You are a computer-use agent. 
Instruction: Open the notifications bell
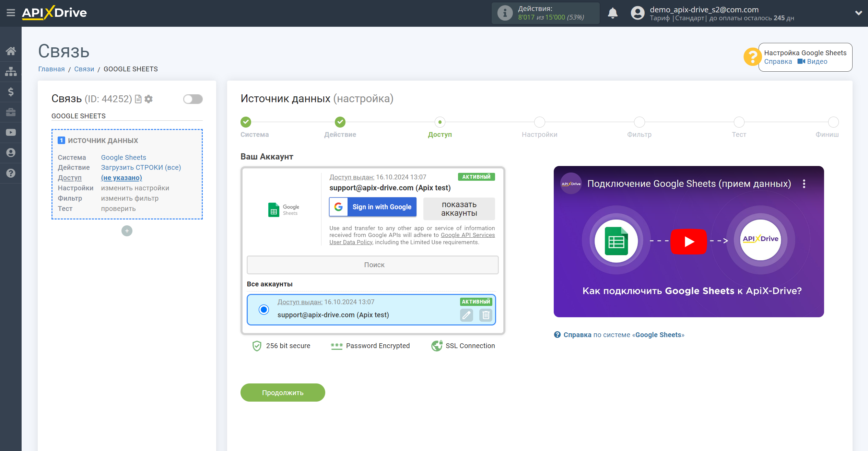pos(612,13)
